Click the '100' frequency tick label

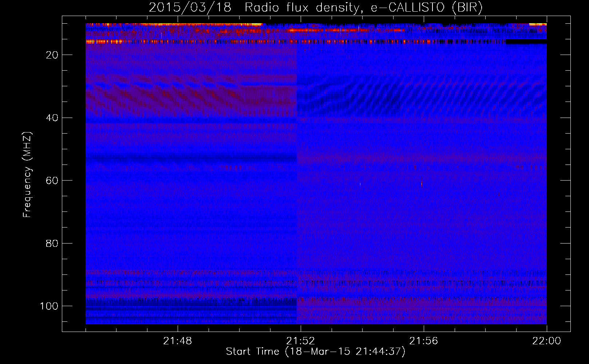49,306
